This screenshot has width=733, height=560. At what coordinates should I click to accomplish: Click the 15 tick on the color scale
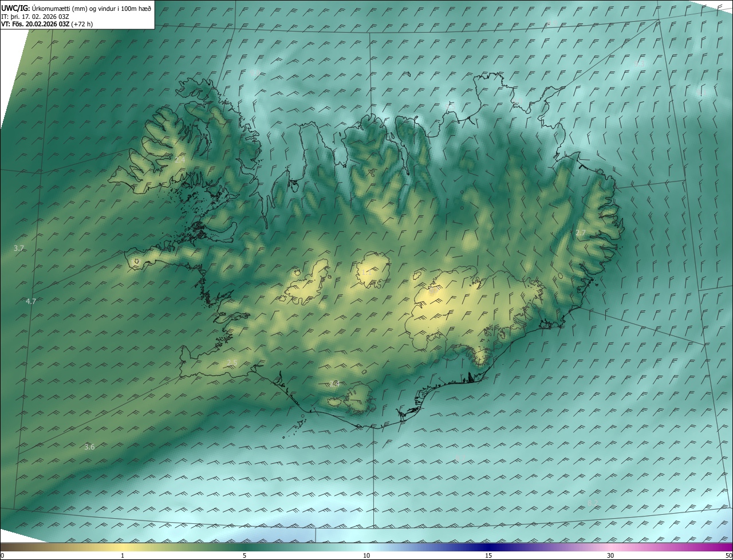(x=488, y=555)
